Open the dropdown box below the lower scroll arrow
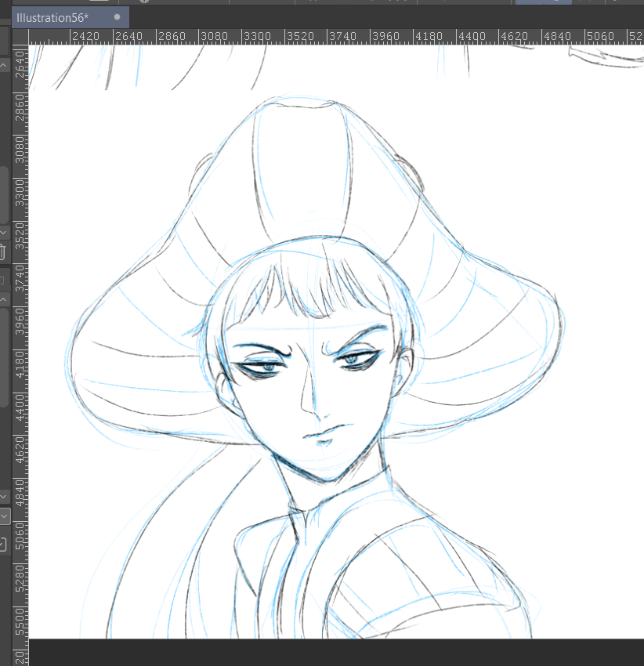Screen dimensions: 644x666 [x=4, y=516]
